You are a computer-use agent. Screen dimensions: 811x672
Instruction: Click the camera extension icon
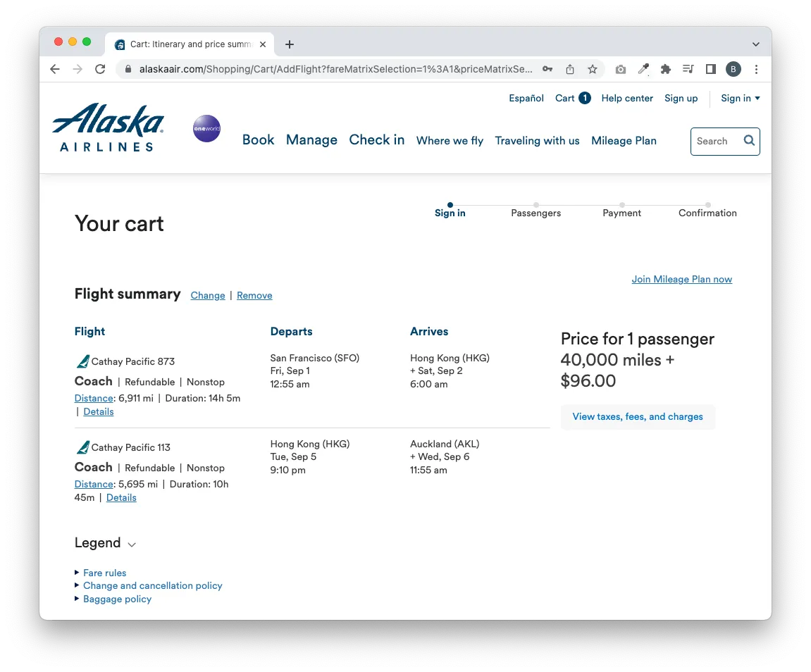[x=621, y=69]
